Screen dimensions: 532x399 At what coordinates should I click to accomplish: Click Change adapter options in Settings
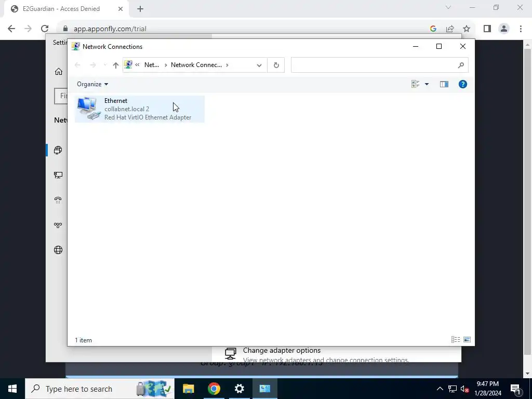click(x=282, y=351)
